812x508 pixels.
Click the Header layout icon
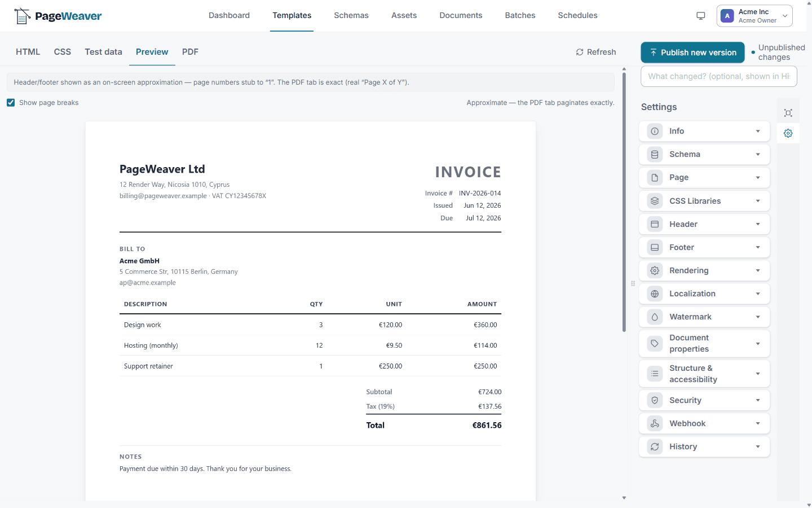tap(655, 224)
